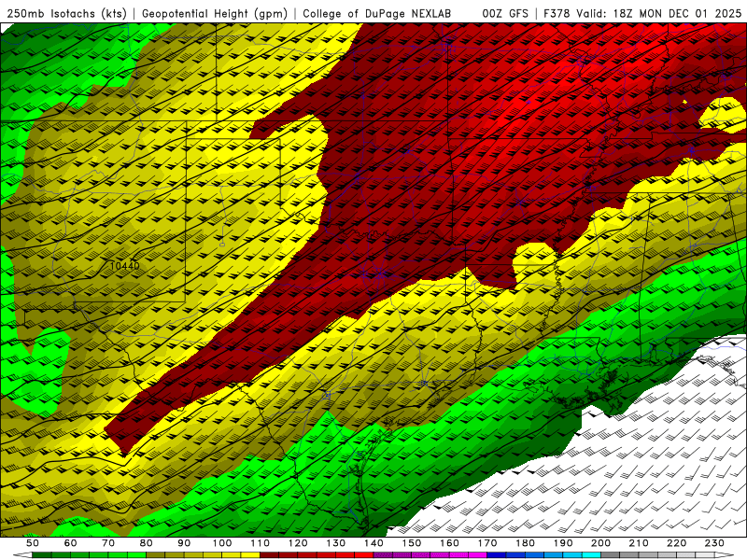This screenshot has height=560, width=747.
Task: Click the 100 label on the color bar
Action: [x=222, y=543]
